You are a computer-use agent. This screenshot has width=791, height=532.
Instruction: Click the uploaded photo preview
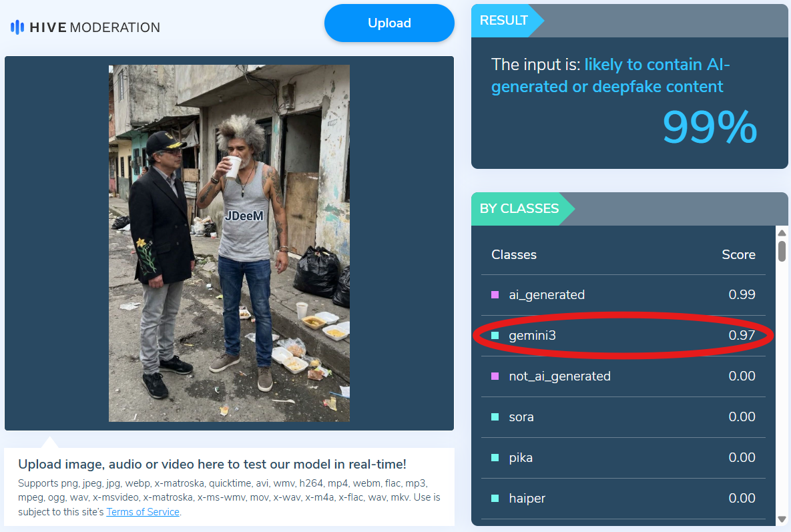click(229, 243)
